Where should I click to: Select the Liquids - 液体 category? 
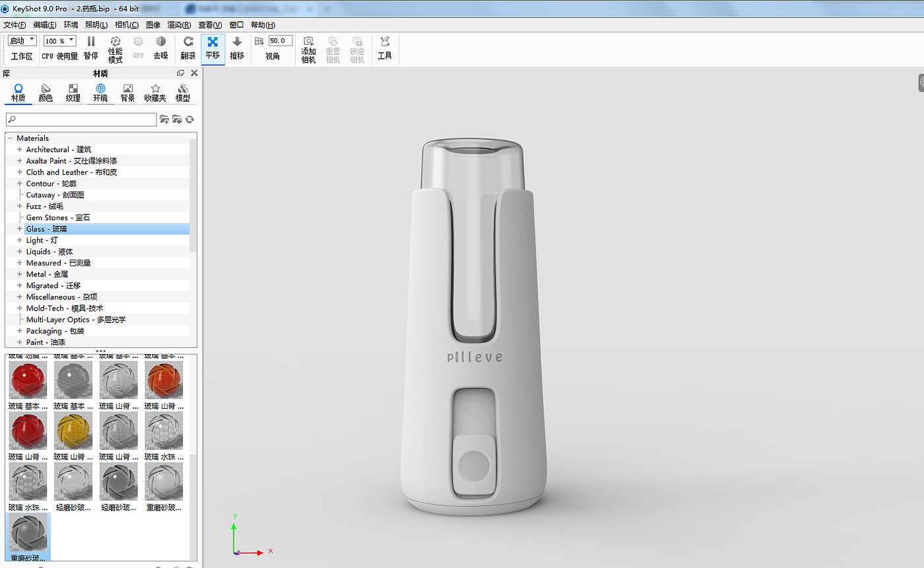[x=49, y=252]
